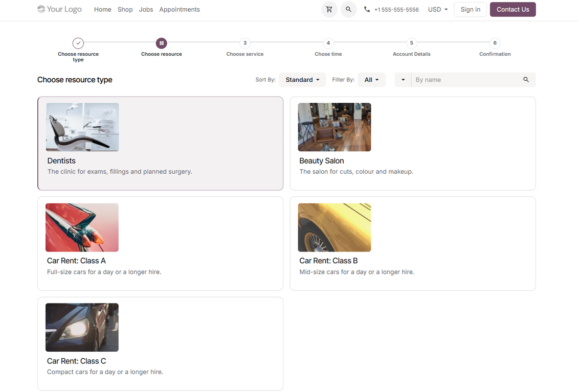Screen dimensions: 578x392
Task: Click the magnifier search icon in header
Action: pyautogui.click(x=348, y=10)
